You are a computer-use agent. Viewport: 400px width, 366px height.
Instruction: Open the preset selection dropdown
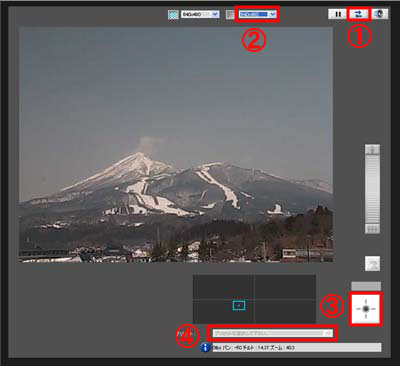coord(272,333)
